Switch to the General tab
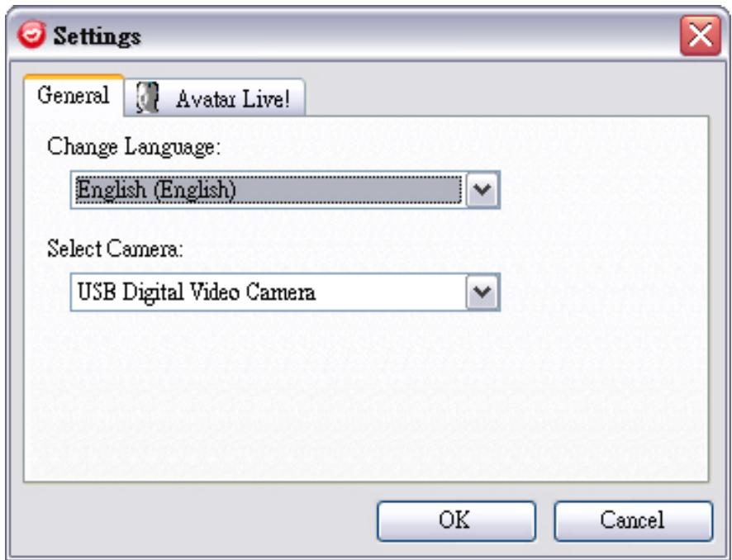 pos(74,95)
